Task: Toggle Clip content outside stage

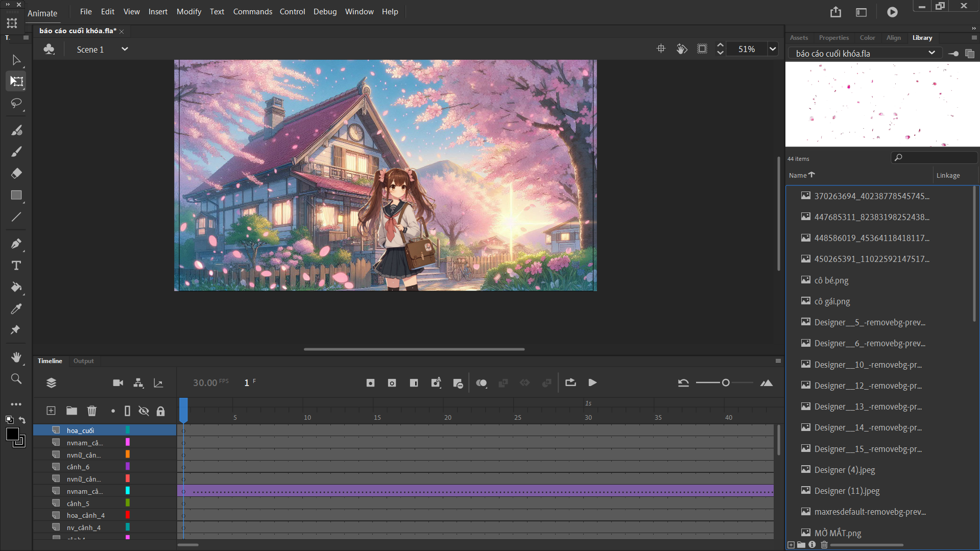Action: click(703, 49)
